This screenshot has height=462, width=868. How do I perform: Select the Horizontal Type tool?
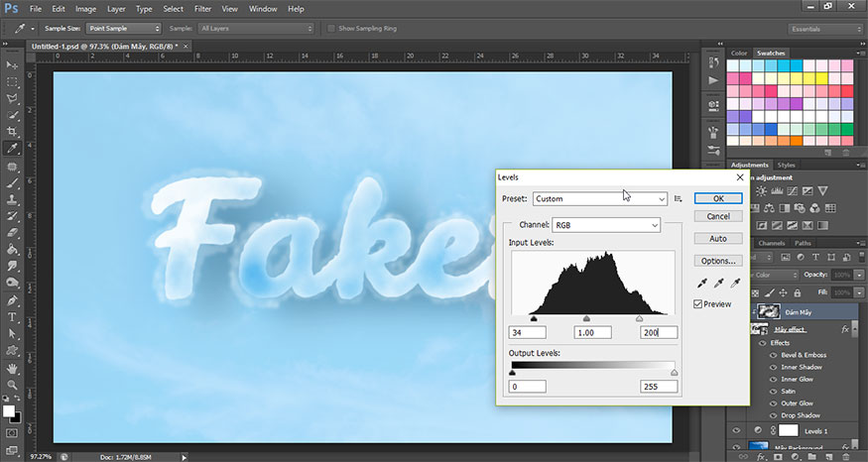pos(12,317)
